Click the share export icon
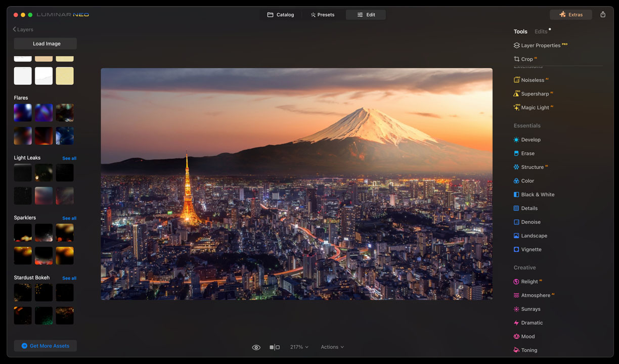Image resolution: width=619 pixels, height=364 pixels. pyautogui.click(x=603, y=15)
